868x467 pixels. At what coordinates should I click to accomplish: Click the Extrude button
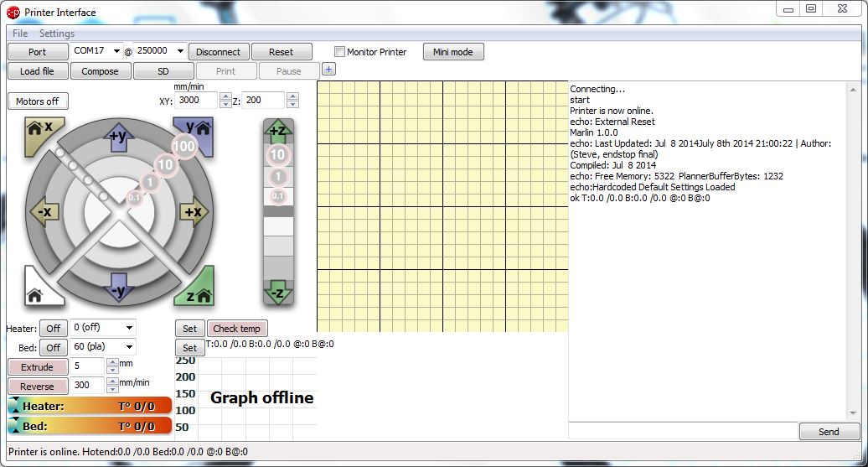click(38, 367)
